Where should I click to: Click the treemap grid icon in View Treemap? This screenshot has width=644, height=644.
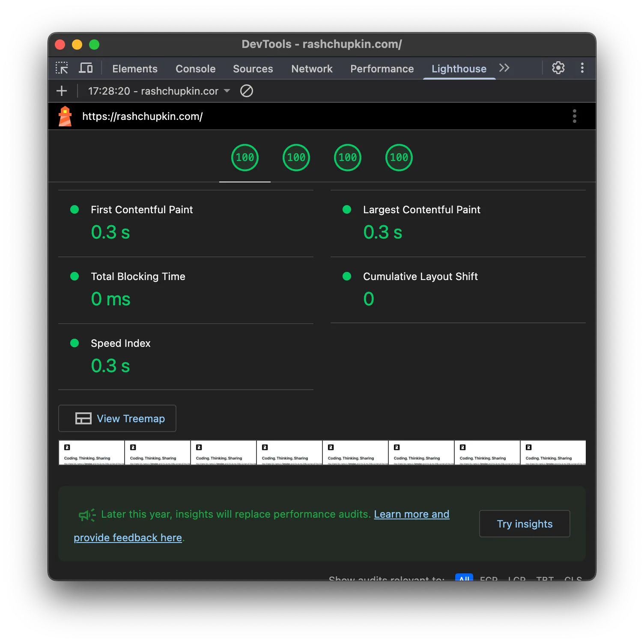83,418
